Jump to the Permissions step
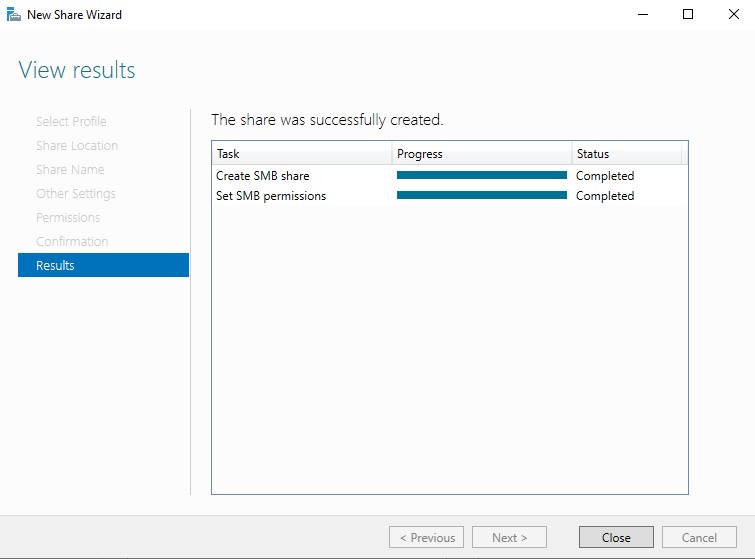This screenshot has height=559, width=755. click(68, 217)
